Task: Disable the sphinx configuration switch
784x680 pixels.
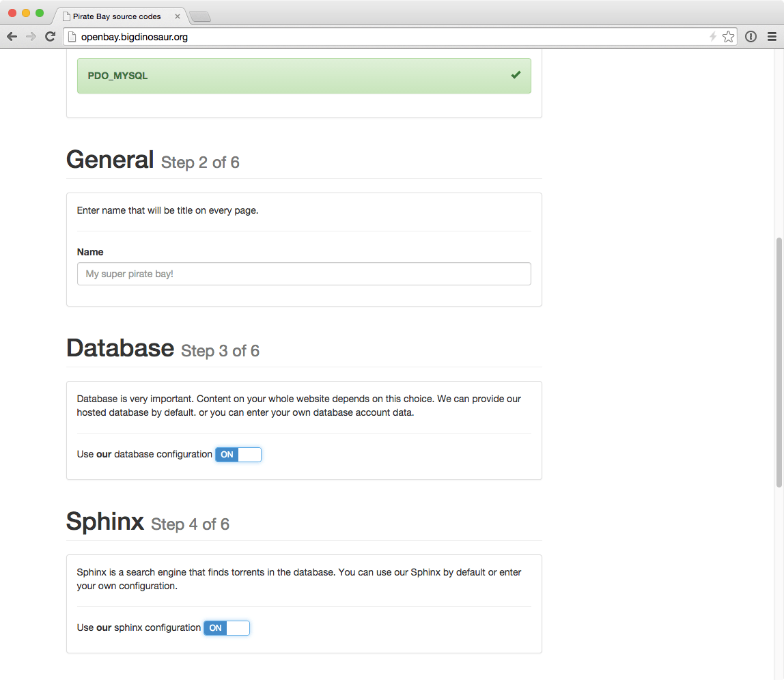Action: (x=227, y=628)
